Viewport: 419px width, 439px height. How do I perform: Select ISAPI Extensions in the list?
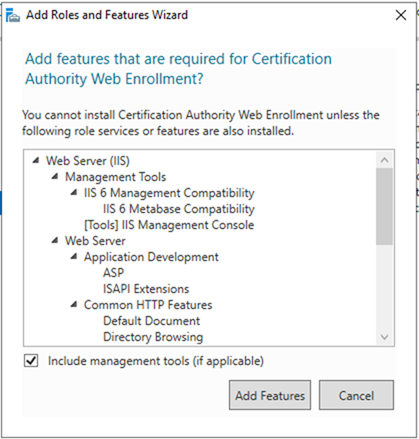click(146, 289)
